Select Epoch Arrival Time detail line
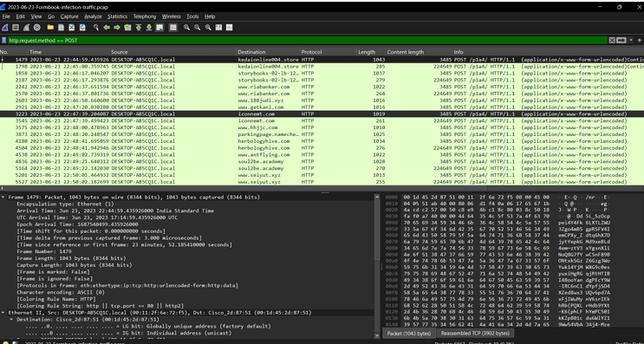The height and width of the screenshot is (344, 644). tap(78, 224)
